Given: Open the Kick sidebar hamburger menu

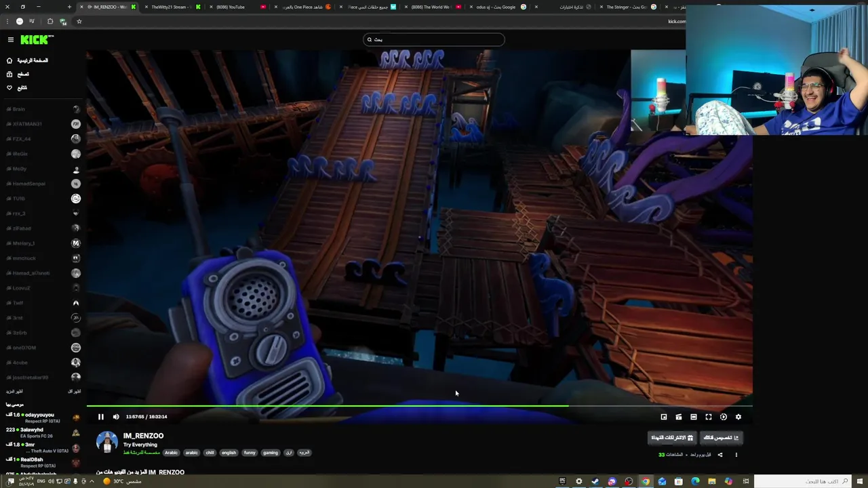Looking at the screenshot, I should [x=10, y=40].
